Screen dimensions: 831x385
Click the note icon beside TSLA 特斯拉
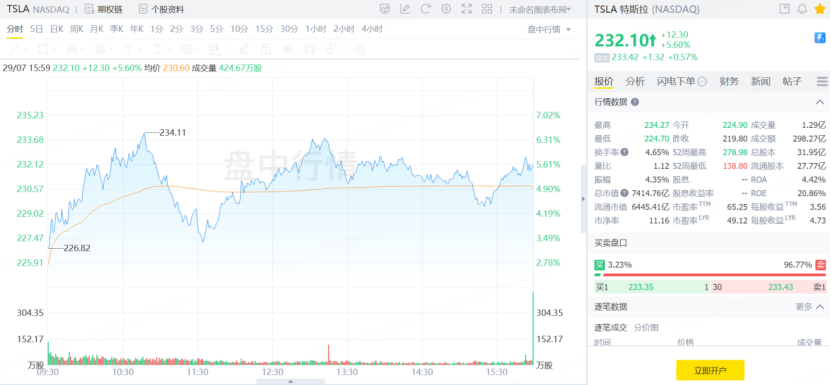tap(784, 9)
